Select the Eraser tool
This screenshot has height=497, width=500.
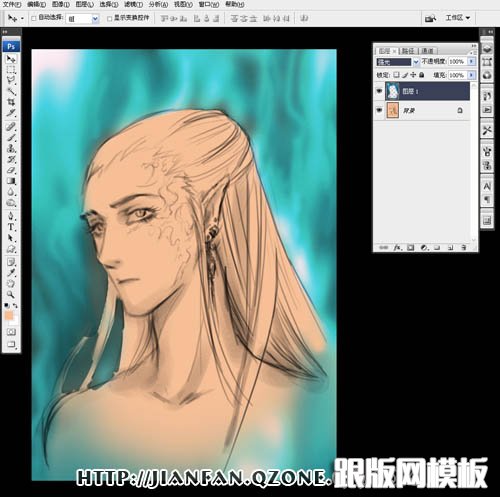coord(11,170)
